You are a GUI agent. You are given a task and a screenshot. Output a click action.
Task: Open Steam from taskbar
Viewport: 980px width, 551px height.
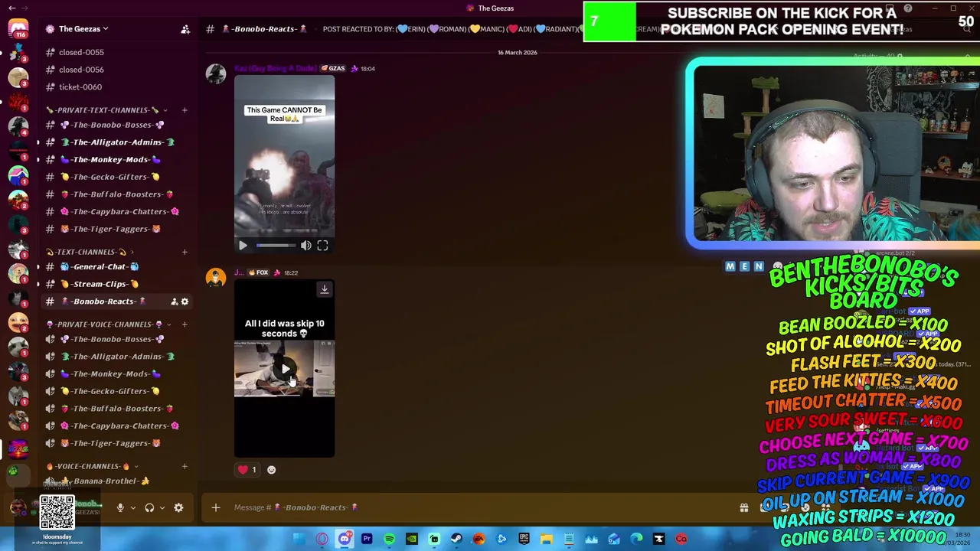456,539
